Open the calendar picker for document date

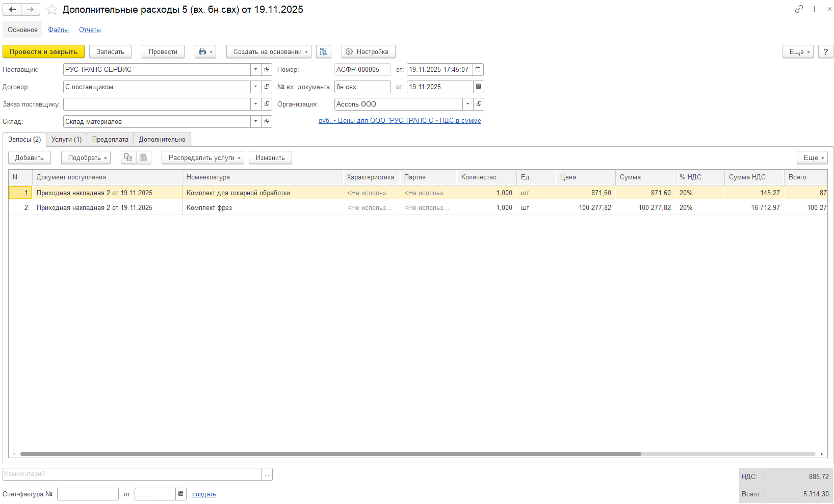[x=478, y=69]
